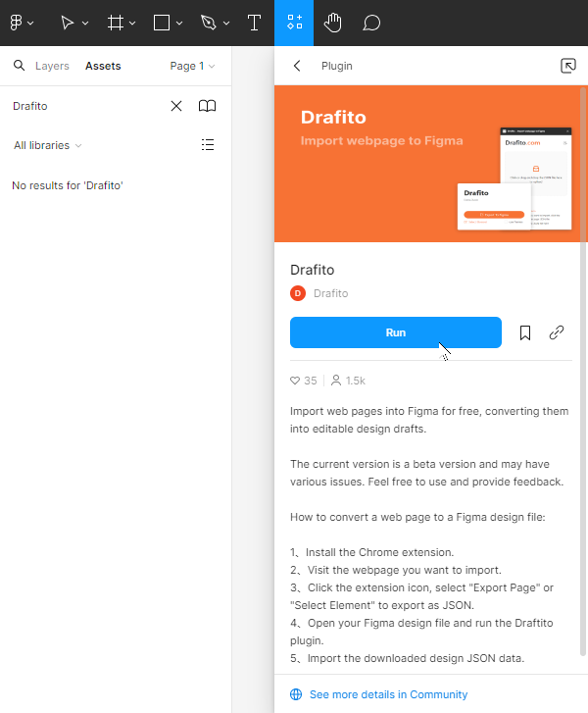Select the Move tool
Screen dimensions: 588x713
pos(68,23)
